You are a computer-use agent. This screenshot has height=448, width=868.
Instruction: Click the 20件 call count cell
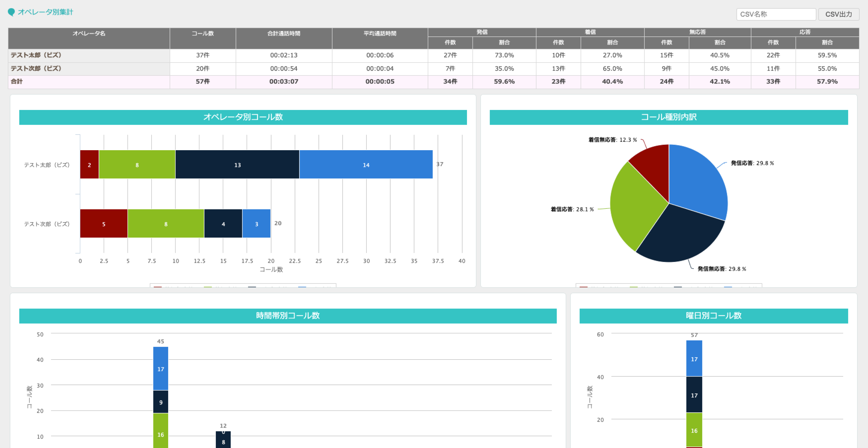203,69
